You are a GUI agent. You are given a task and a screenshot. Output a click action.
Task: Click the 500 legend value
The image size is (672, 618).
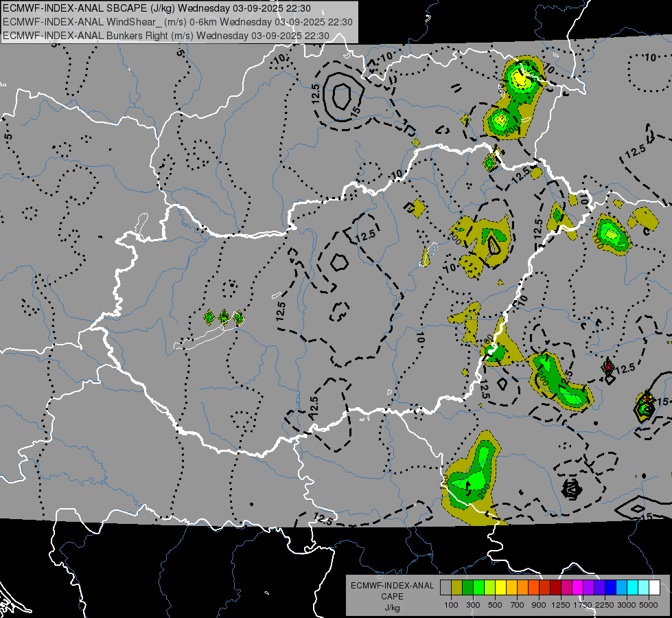(495, 605)
